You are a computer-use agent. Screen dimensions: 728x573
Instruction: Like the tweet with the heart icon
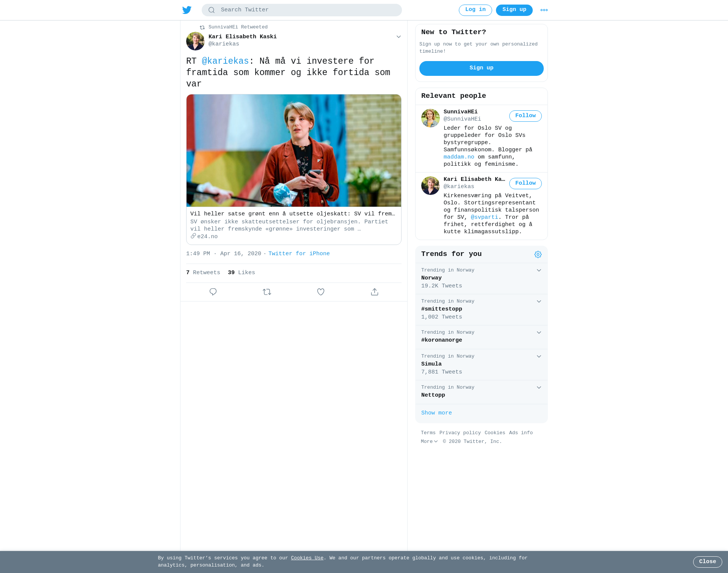click(321, 292)
